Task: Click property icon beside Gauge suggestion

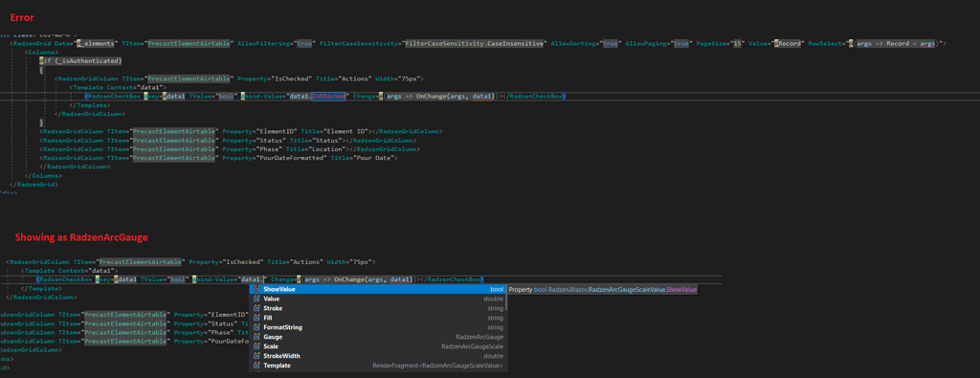Action: point(256,337)
